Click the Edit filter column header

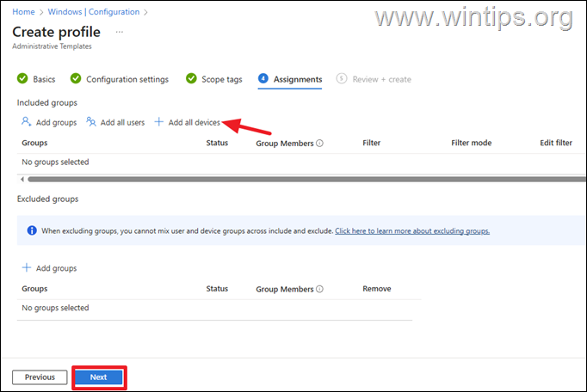[x=556, y=143]
